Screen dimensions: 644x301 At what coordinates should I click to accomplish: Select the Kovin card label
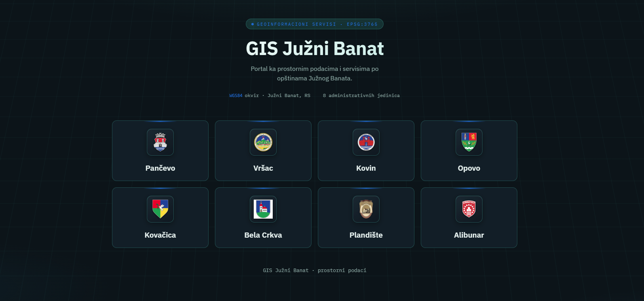366,168
